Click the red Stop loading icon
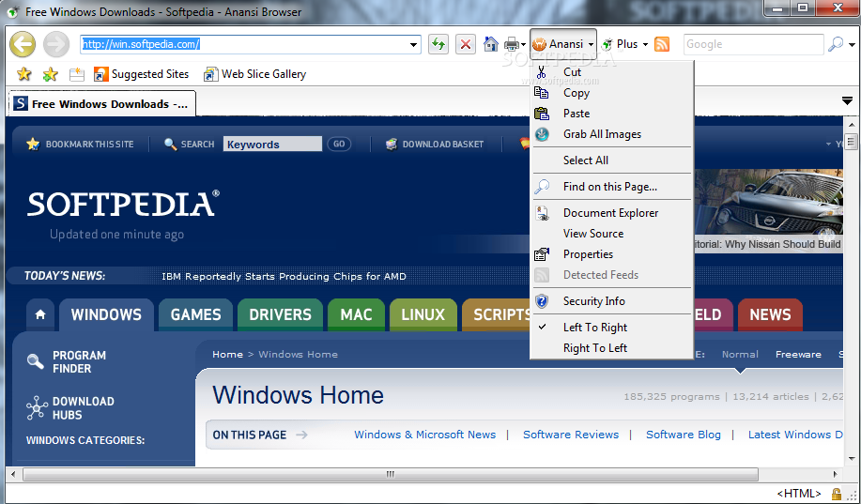 tap(466, 44)
